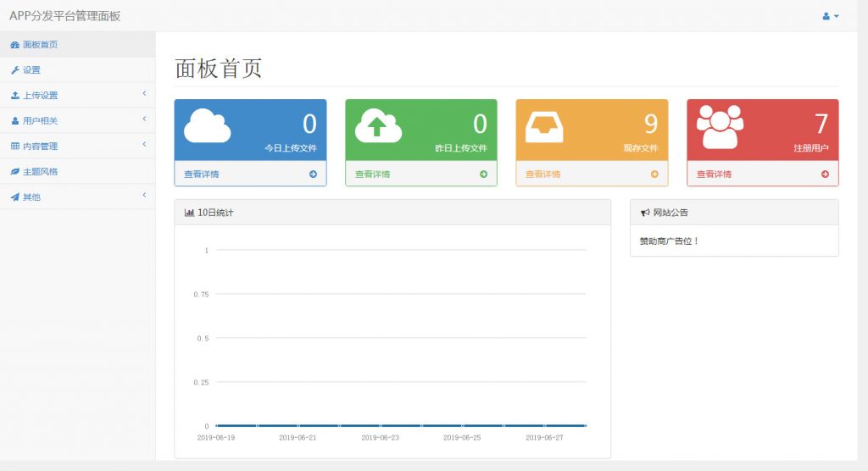Open 主题风格 in the sidebar

(77, 172)
